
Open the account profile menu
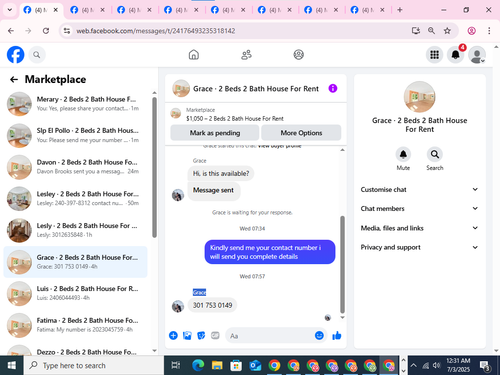pyautogui.click(x=477, y=55)
